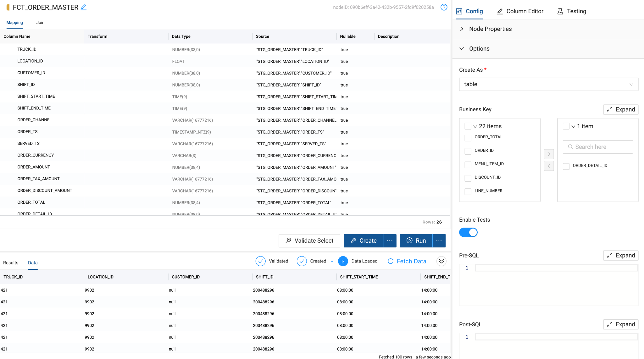This screenshot has height=359, width=644.
Task: Expand the Node Properties section
Action: [x=548, y=29]
